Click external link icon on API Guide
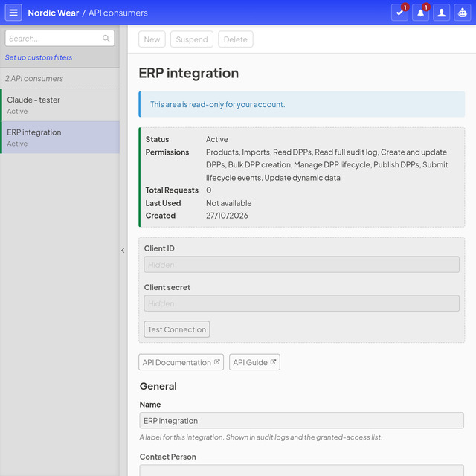476x476 pixels. click(273, 362)
